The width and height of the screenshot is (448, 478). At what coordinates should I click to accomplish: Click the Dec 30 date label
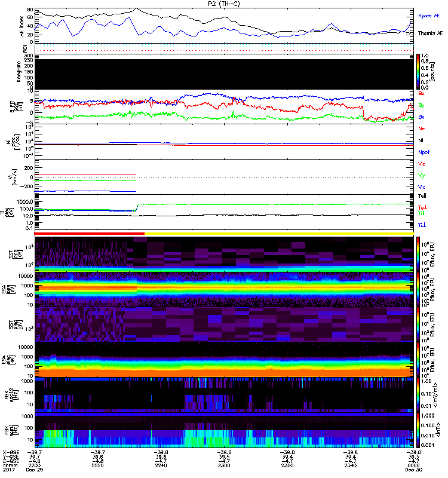(413, 470)
